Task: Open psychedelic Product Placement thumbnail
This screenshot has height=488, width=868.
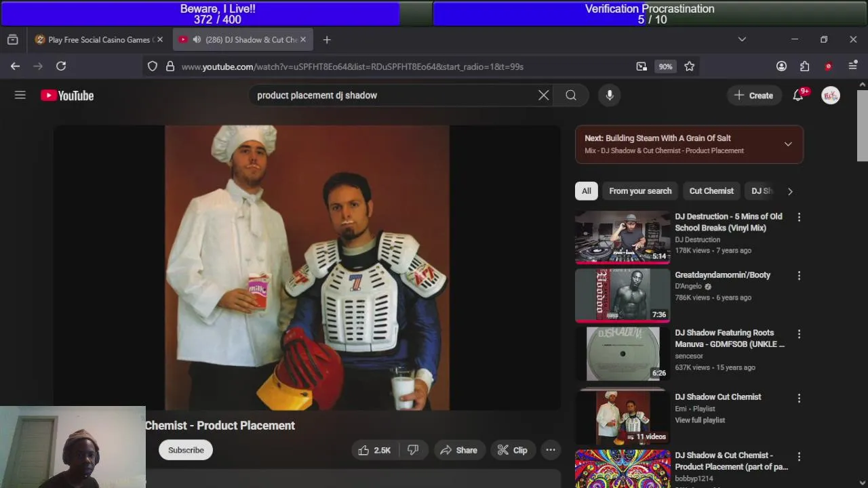Action: [623, 469]
